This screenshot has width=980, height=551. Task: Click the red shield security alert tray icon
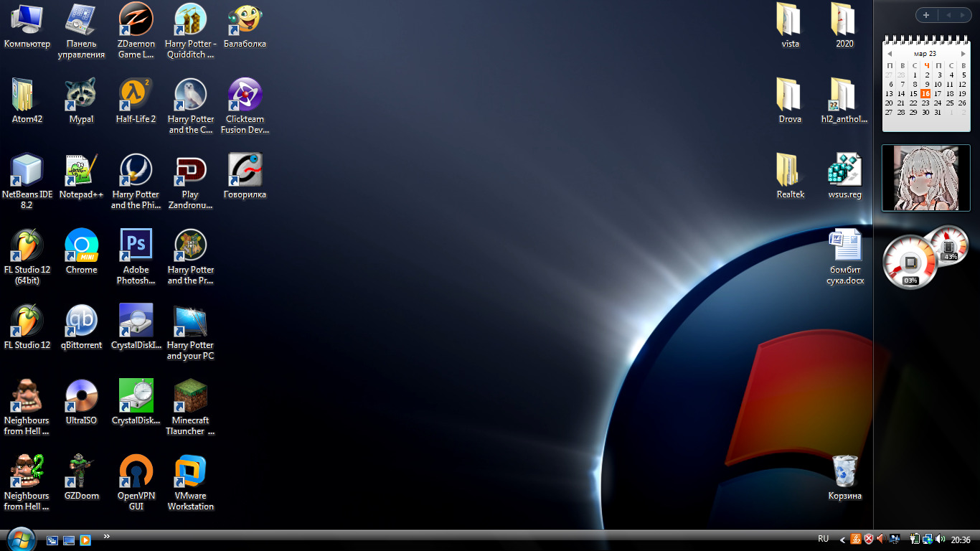click(x=868, y=539)
